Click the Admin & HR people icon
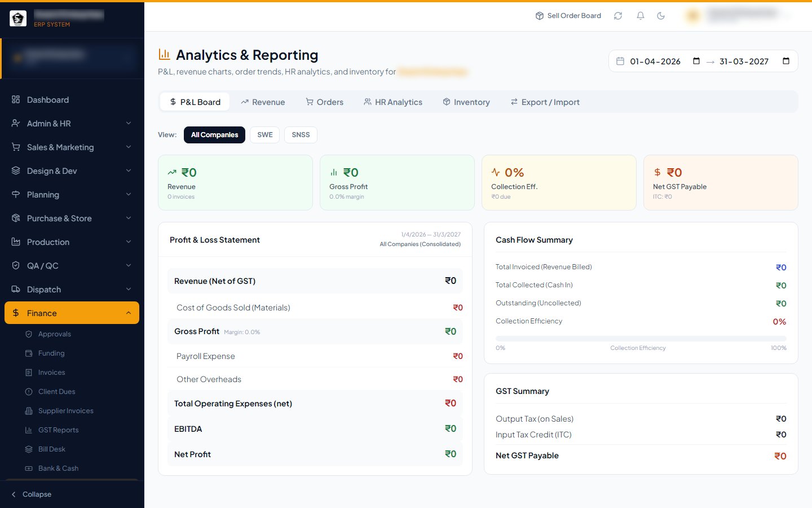The width and height of the screenshot is (812, 508). [16, 123]
